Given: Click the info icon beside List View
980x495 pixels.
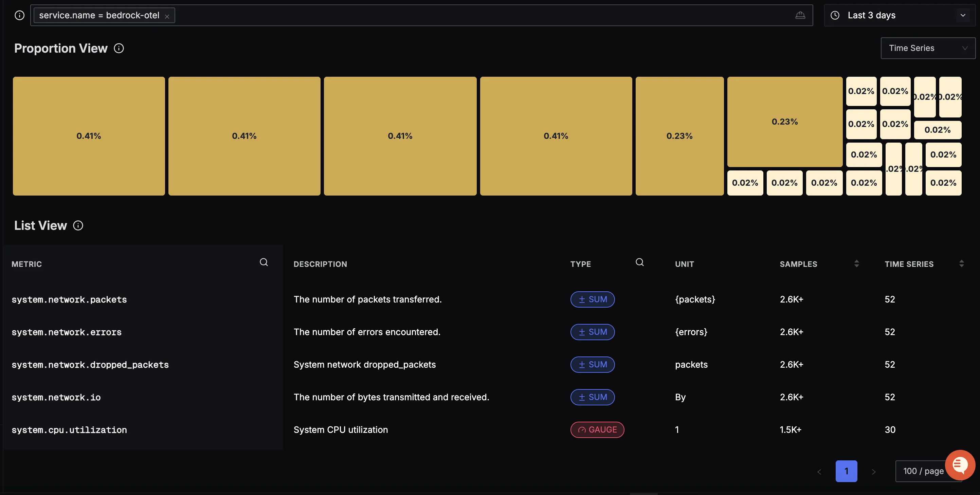Looking at the screenshot, I should pyautogui.click(x=78, y=226).
